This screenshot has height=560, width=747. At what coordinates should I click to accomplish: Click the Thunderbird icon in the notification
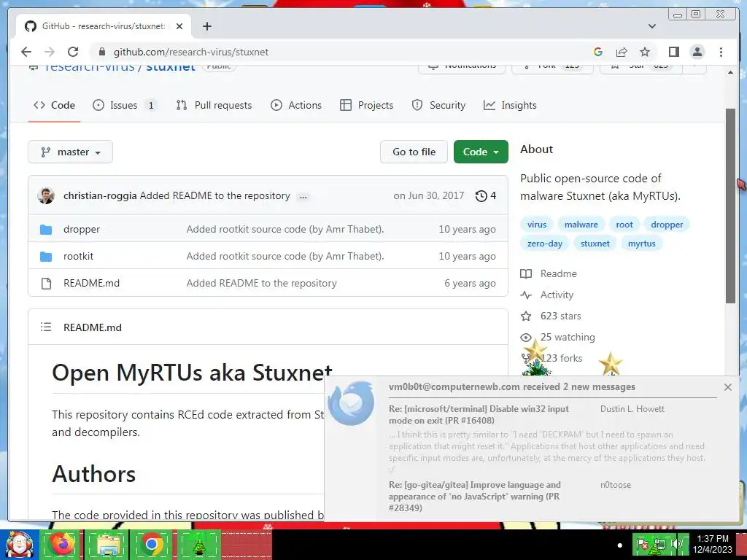(351, 402)
